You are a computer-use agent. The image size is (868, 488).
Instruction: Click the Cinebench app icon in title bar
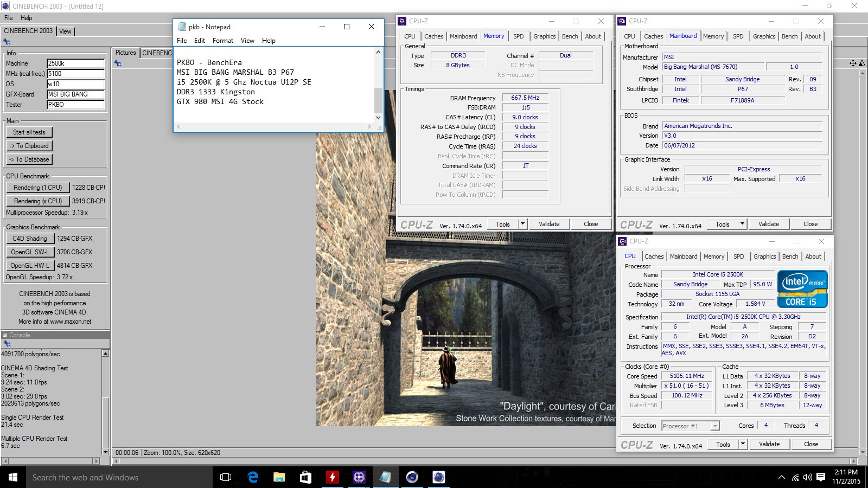[x=5, y=6]
